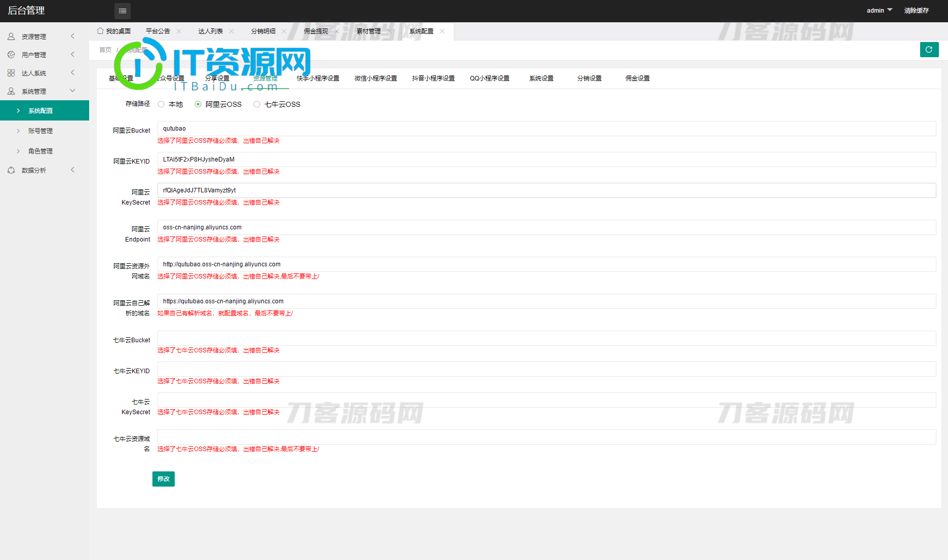Select 阿里云OSS storage radio
The image size is (948, 560).
click(x=198, y=104)
